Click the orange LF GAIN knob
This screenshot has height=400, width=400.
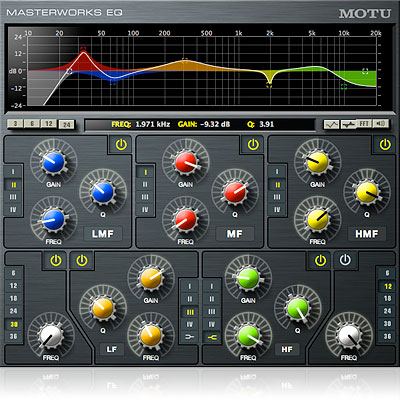[x=151, y=278]
